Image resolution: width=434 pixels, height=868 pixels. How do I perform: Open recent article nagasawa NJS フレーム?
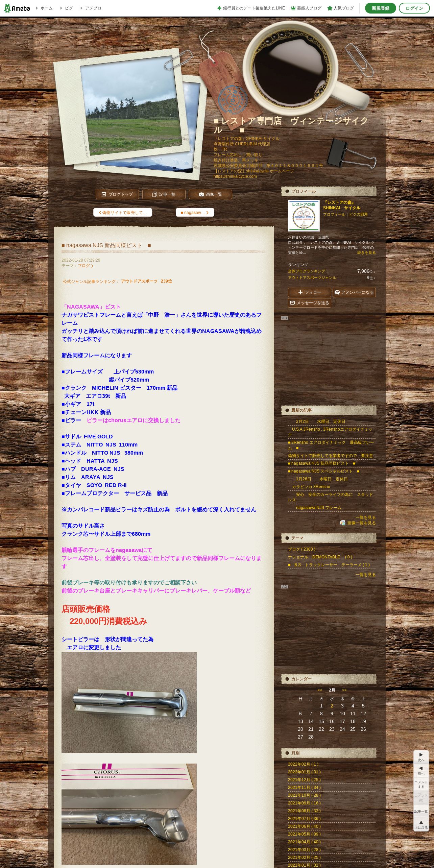(318, 508)
